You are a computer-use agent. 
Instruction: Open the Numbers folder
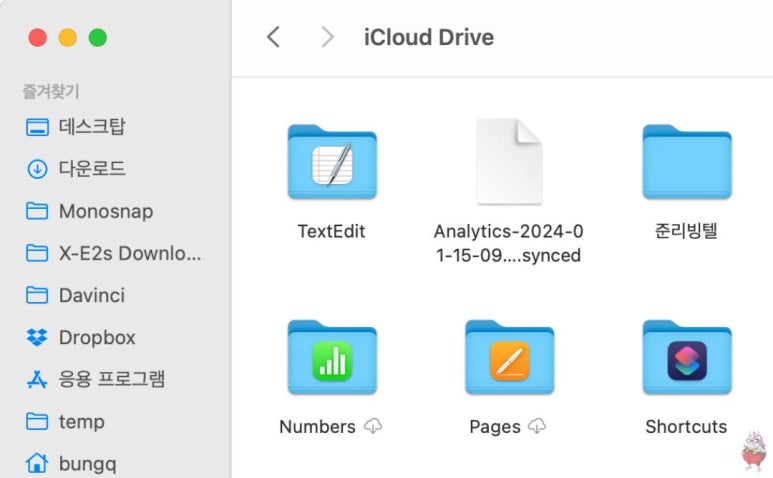[x=332, y=357]
